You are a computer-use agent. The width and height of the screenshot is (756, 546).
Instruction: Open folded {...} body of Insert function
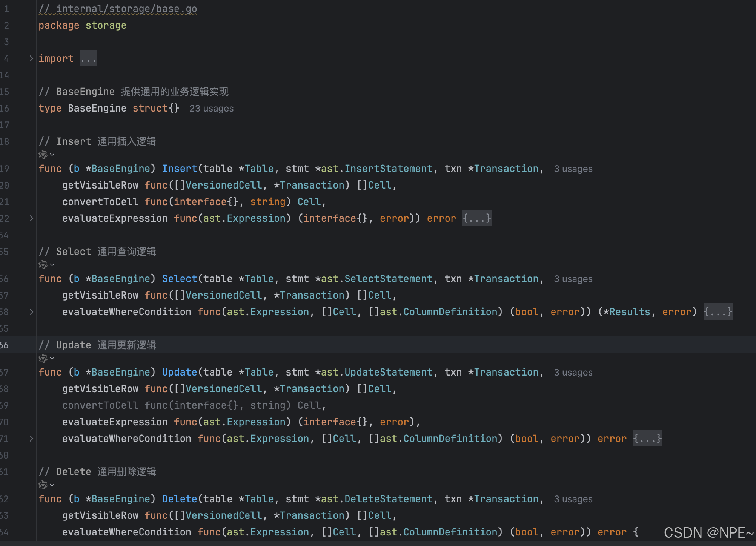click(476, 218)
